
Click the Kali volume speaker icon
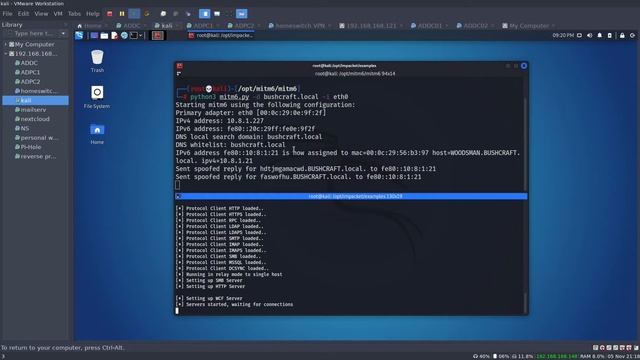click(589, 36)
